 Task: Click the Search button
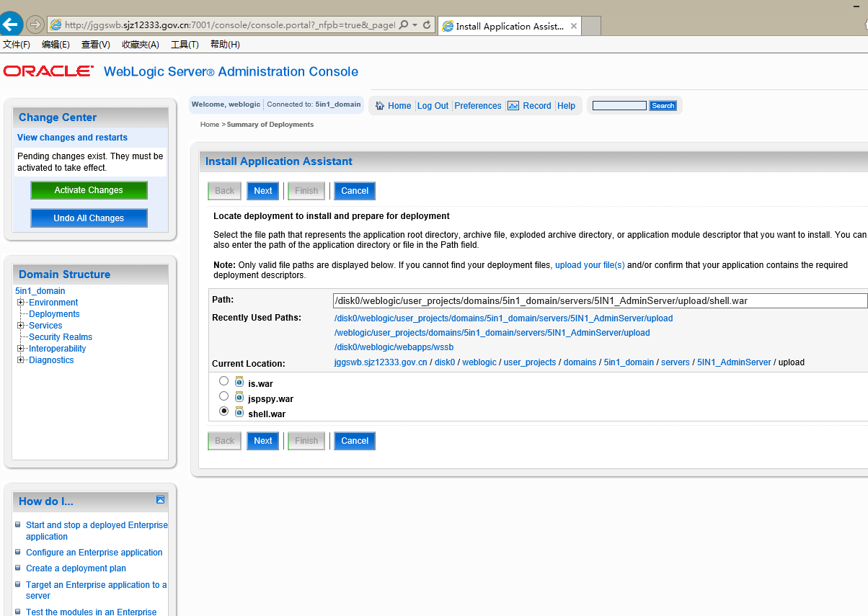tap(663, 105)
